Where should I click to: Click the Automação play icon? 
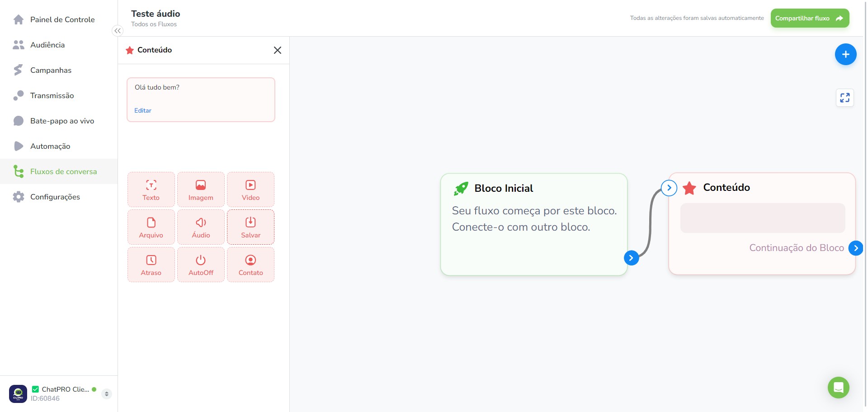click(19, 146)
